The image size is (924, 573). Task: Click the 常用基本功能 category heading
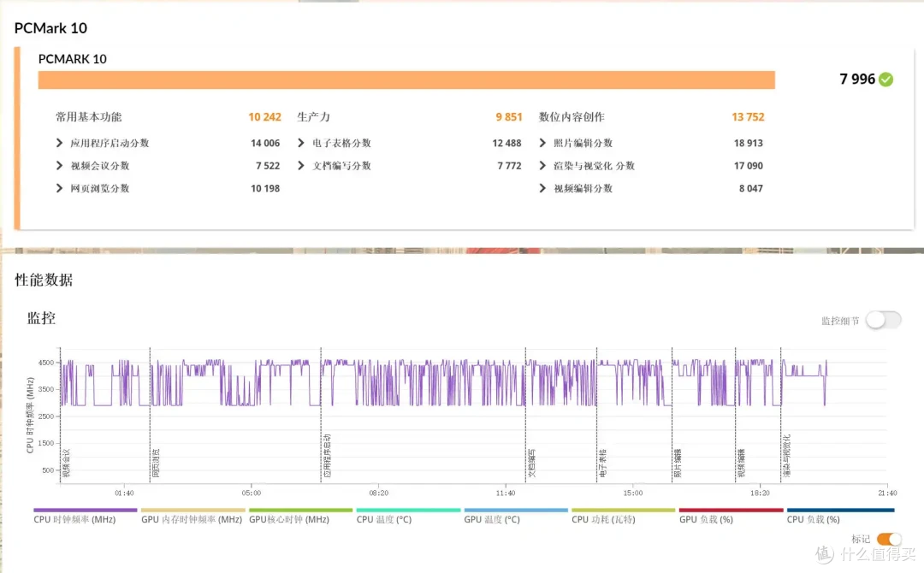tap(88, 117)
